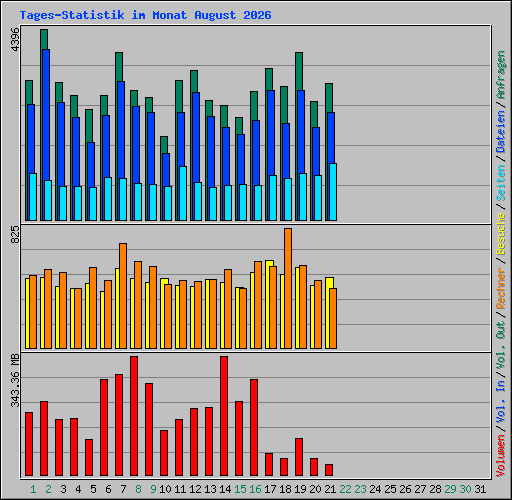Click the 4396 y-axis value
The image size is (512, 500).
pos(15,39)
